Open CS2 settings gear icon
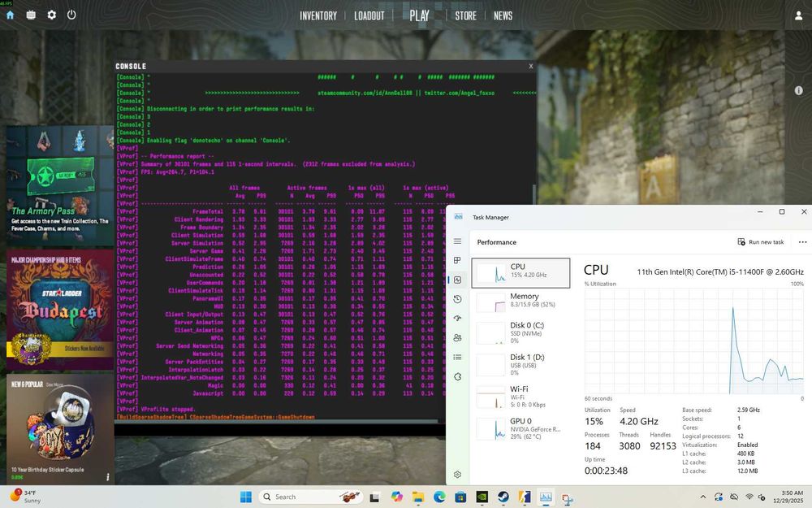The width and height of the screenshot is (812, 508). click(x=51, y=15)
